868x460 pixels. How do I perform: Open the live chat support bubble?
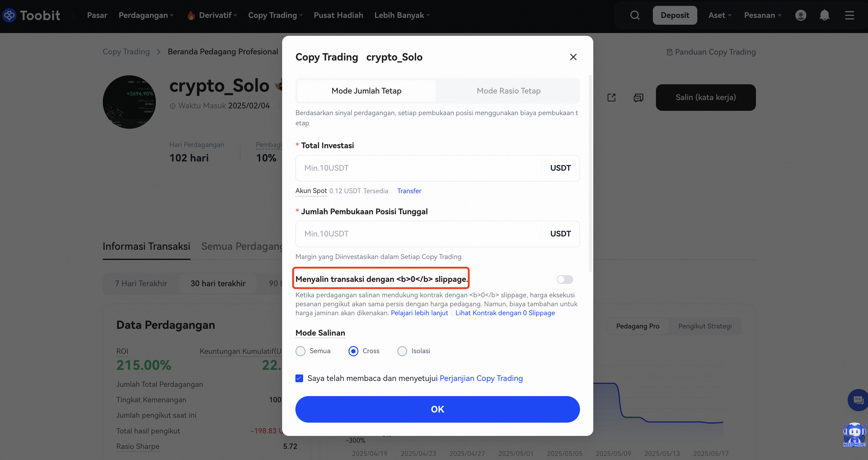858,400
